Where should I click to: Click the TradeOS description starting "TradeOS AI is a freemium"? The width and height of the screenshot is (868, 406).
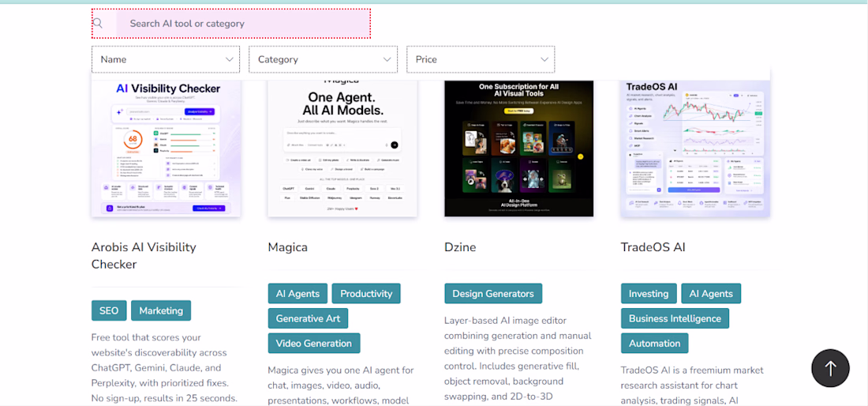pyautogui.click(x=693, y=385)
